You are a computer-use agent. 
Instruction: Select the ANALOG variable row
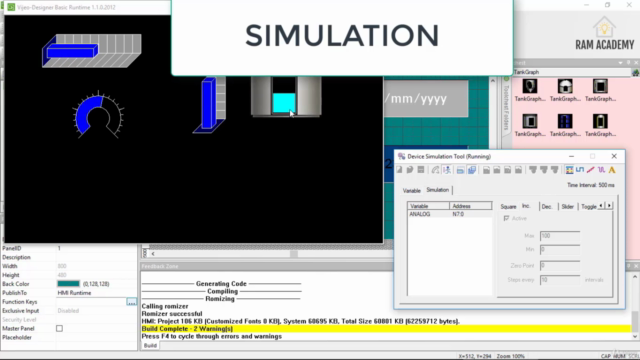coord(450,214)
